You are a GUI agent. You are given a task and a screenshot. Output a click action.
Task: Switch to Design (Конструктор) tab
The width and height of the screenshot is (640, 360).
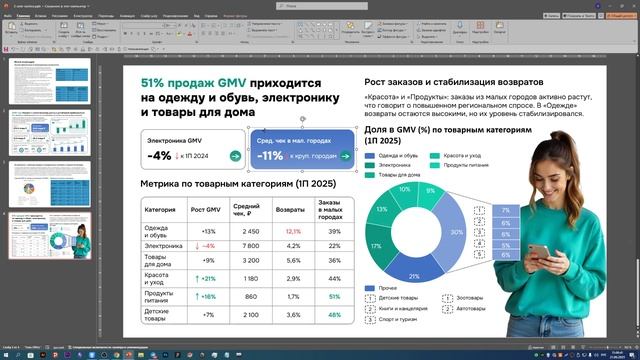[83, 16]
